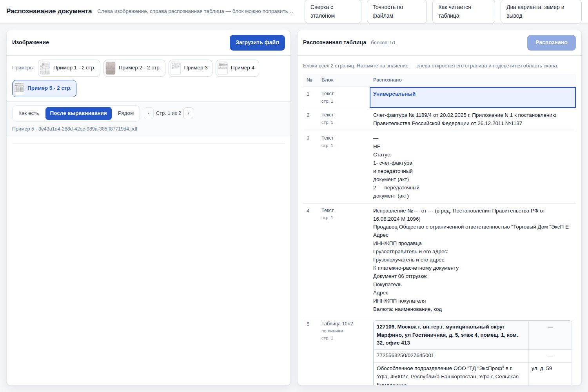Click the "2 — передаточный" line
The height and width of the screenshot is (392, 588).
396,188
